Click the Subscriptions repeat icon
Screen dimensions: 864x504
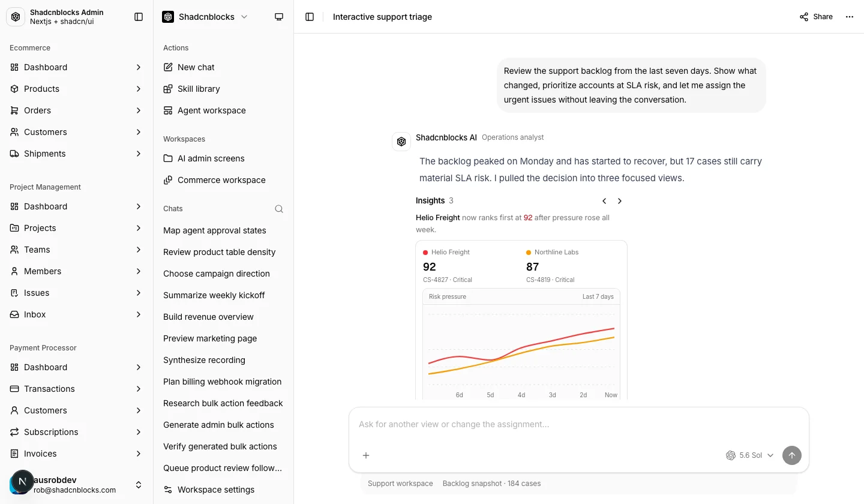pyautogui.click(x=14, y=432)
